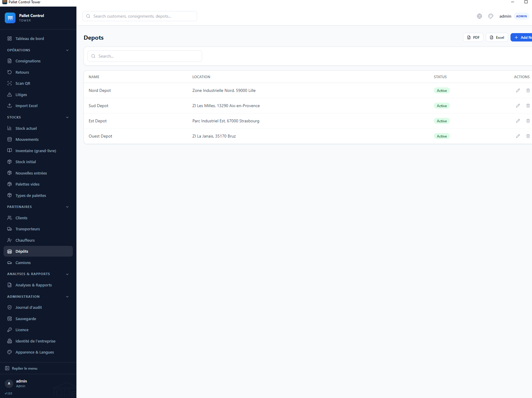
Task: Click the globe language icon
Action: coord(479,16)
